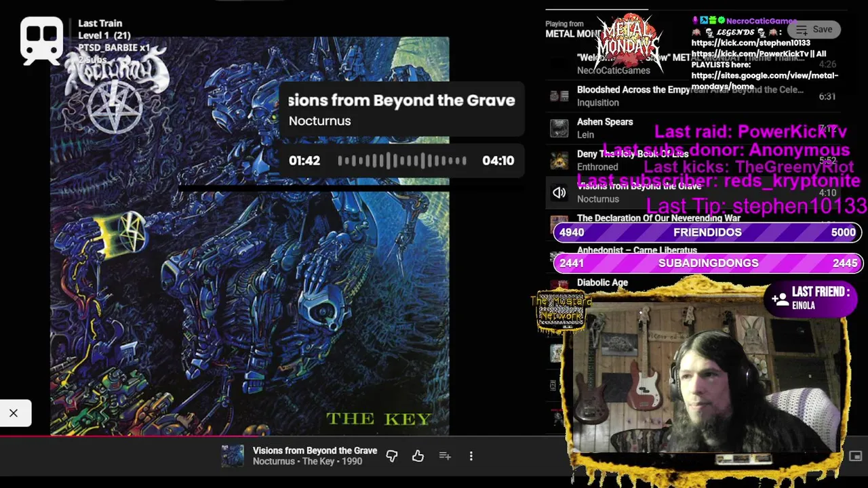Screen dimensions: 868x488
Task: Select 'Diabolic Age' in the queue
Action: (x=602, y=283)
